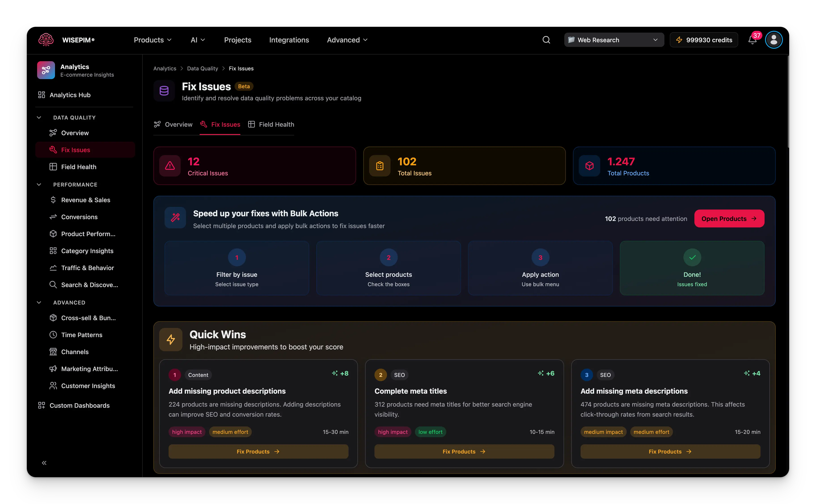This screenshot has width=816, height=504.
Task: Select the Conversions sidebar icon
Action: (x=54, y=217)
